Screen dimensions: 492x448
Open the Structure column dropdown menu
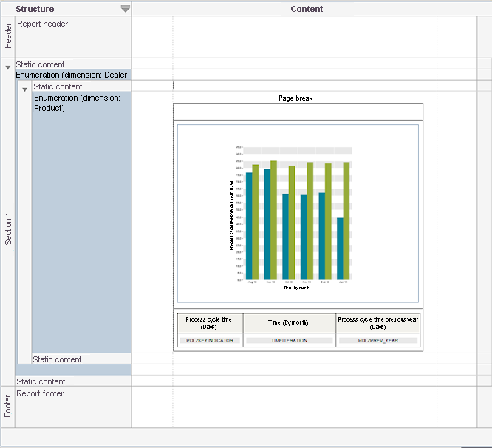[125, 9]
